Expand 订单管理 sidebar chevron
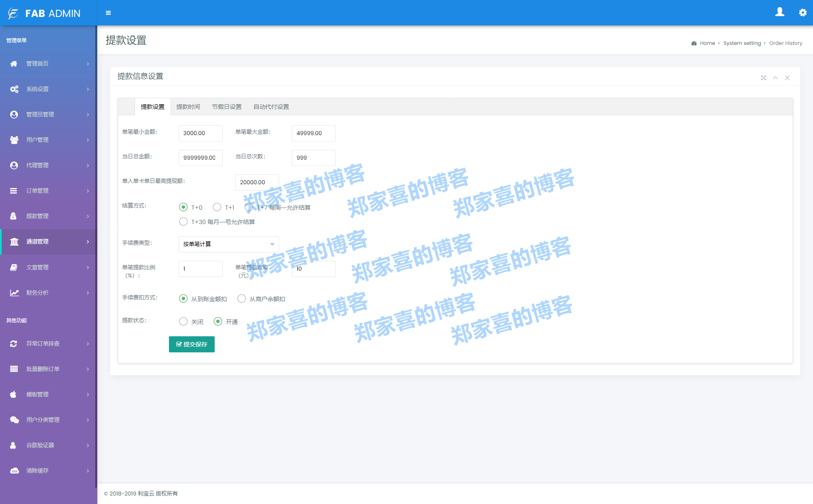This screenshot has height=504, width=813. pos(88,191)
